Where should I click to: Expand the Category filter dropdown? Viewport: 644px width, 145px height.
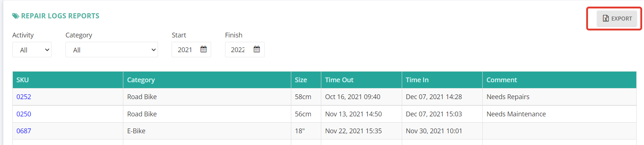112,50
